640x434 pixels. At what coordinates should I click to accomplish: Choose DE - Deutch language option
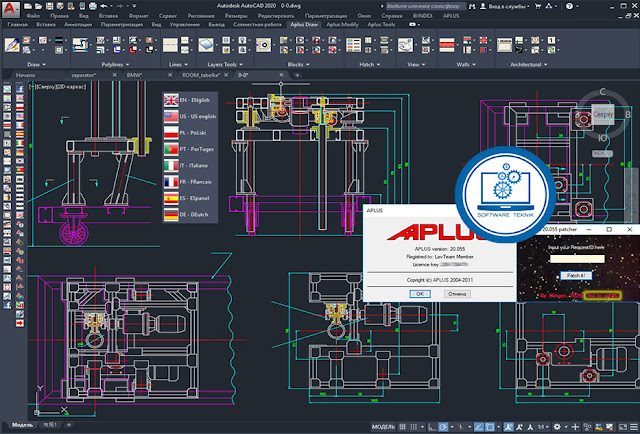[190, 214]
